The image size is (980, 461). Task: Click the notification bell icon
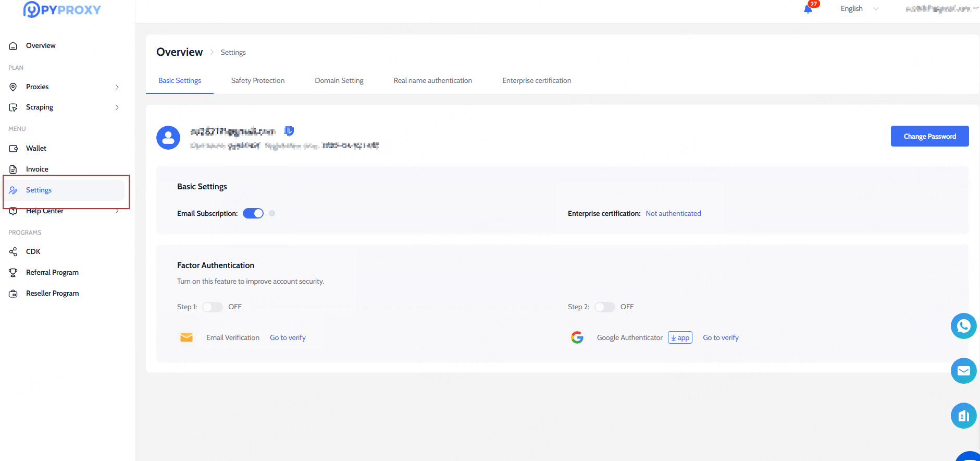(808, 9)
